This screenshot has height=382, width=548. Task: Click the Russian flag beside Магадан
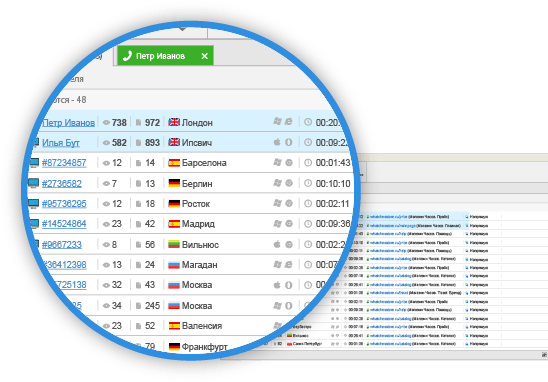[174, 265]
